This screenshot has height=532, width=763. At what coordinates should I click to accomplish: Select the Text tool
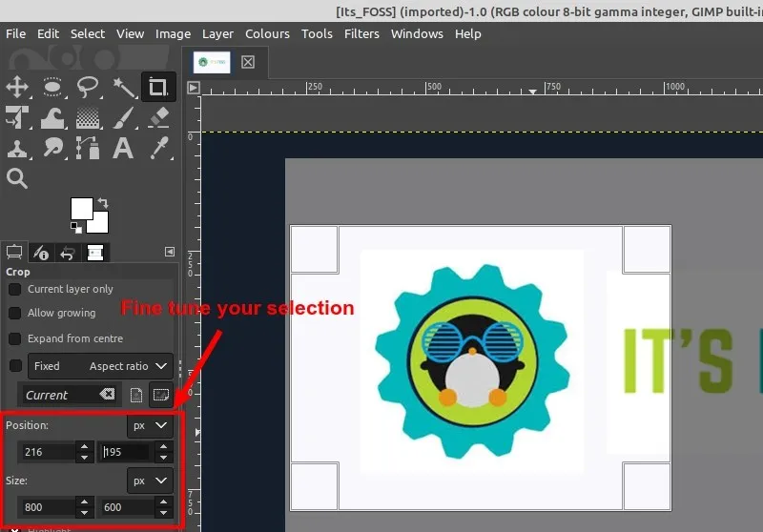pyautogui.click(x=123, y=148)
